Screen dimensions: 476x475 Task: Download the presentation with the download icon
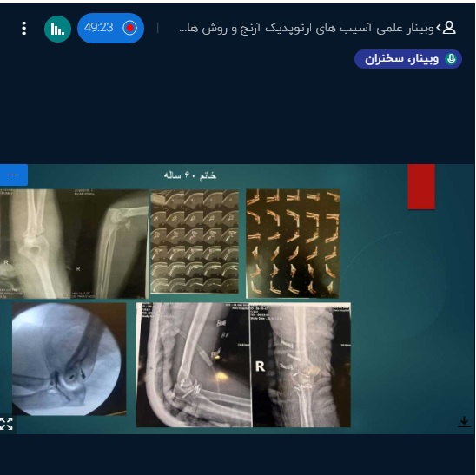tap(464, 422)
